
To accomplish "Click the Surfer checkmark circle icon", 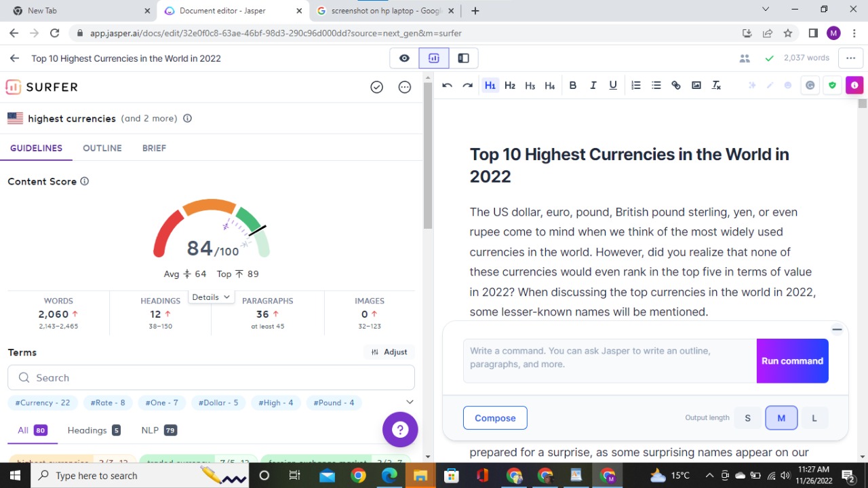I will click(x=377, y=87).
